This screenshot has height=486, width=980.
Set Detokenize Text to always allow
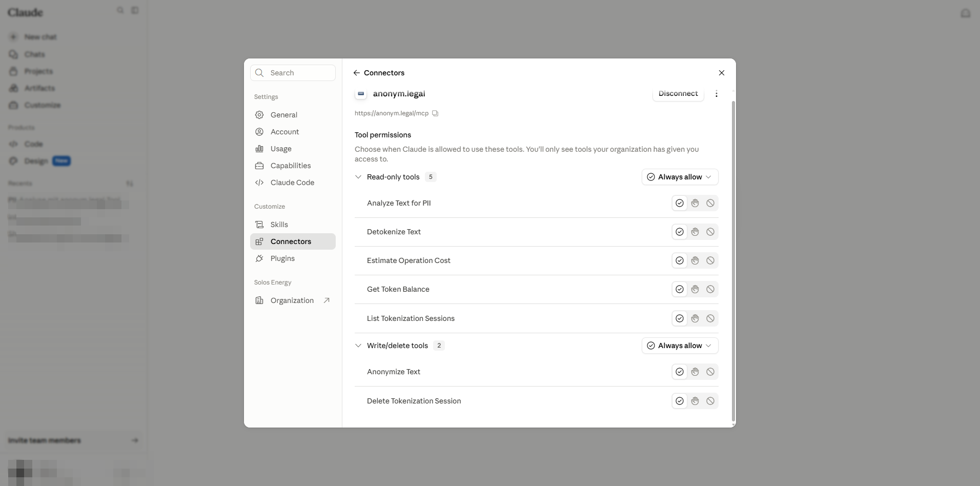click(680, 232)
